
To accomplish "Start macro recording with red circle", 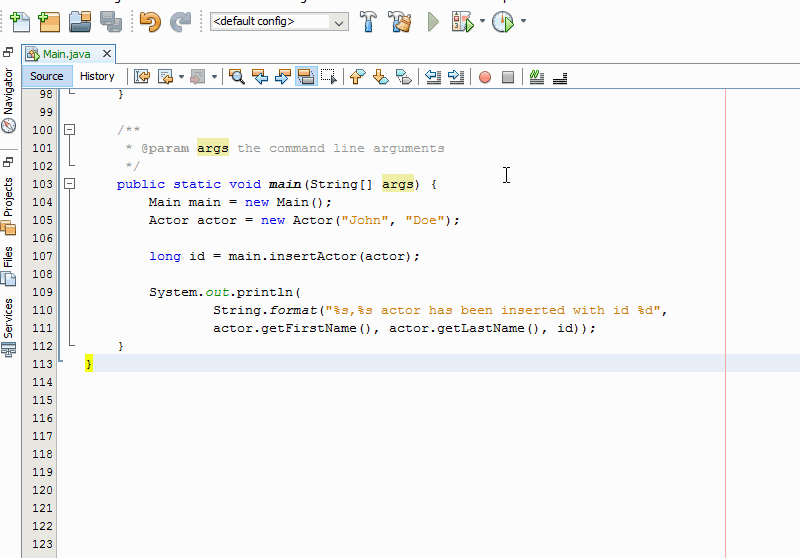I will click(x=485, y=76).
